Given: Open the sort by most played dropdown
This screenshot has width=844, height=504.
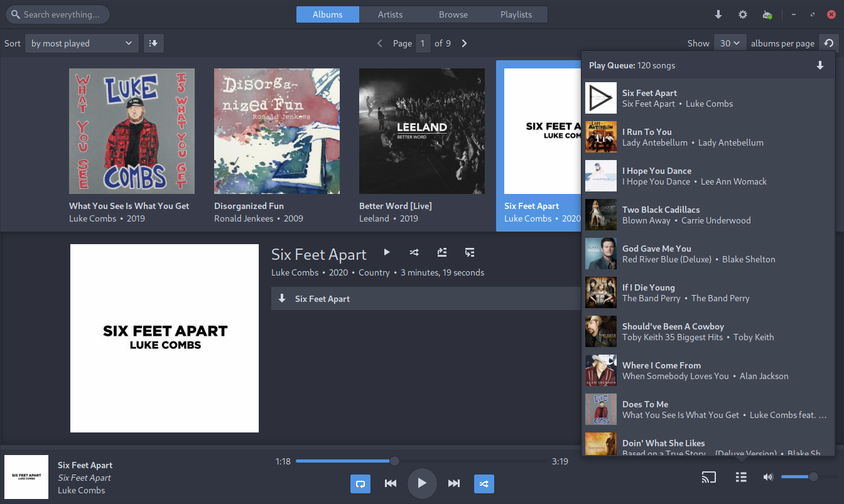Looking at the screenshot, I should [x=82, y=43].
